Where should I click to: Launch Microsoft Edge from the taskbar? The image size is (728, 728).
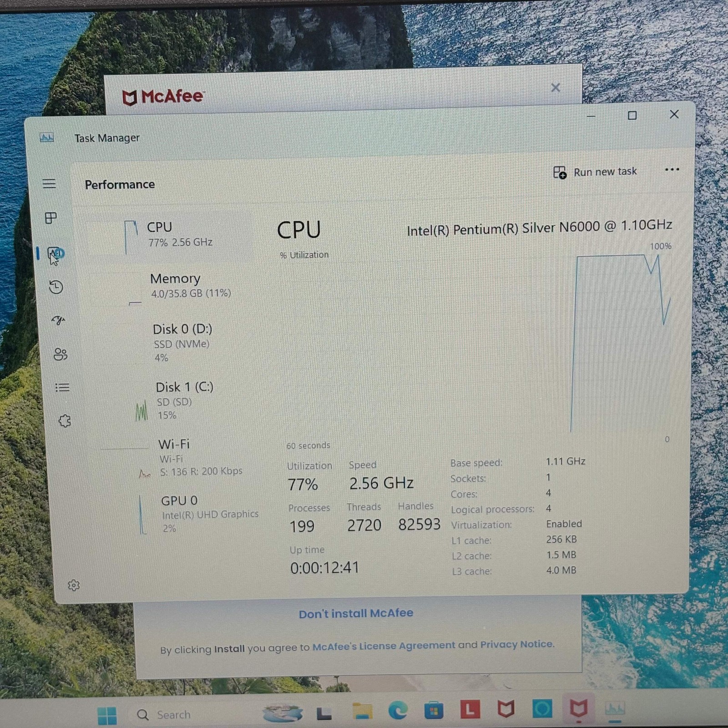point(398,710)
